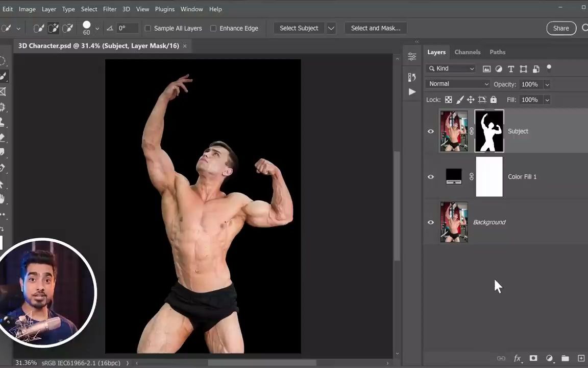The image size is (588, 368).
Task: Click the Select and Mask button
Action: pyautogui.click(x=376, y=28)
